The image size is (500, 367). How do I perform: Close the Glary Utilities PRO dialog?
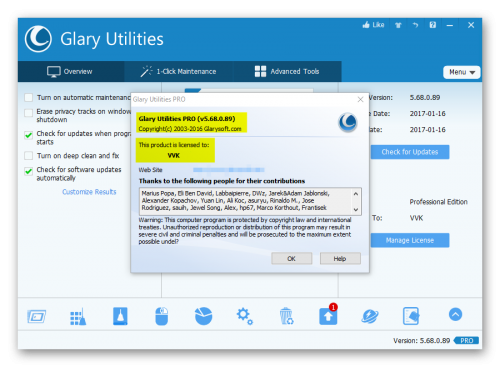[360, 99]
